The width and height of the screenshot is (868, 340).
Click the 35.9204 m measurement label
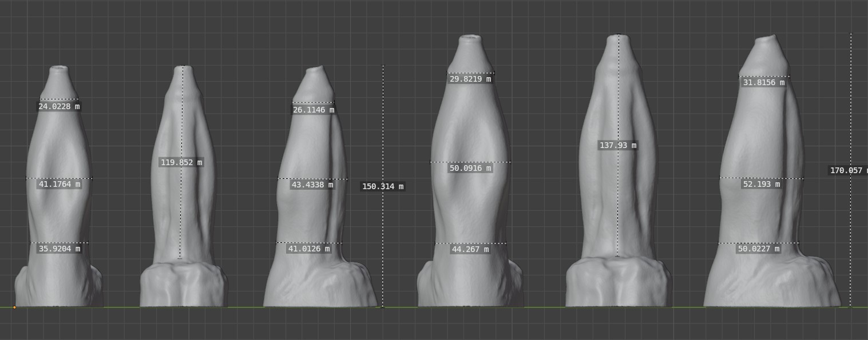coord(59,249)
